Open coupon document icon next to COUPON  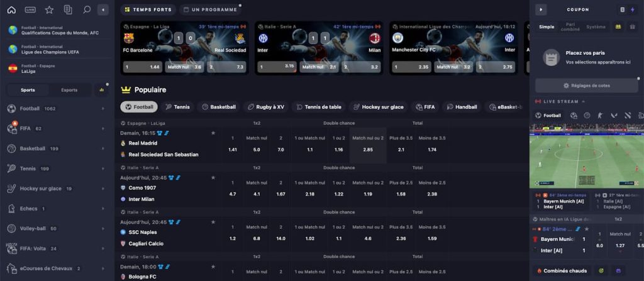coord(623,9)
